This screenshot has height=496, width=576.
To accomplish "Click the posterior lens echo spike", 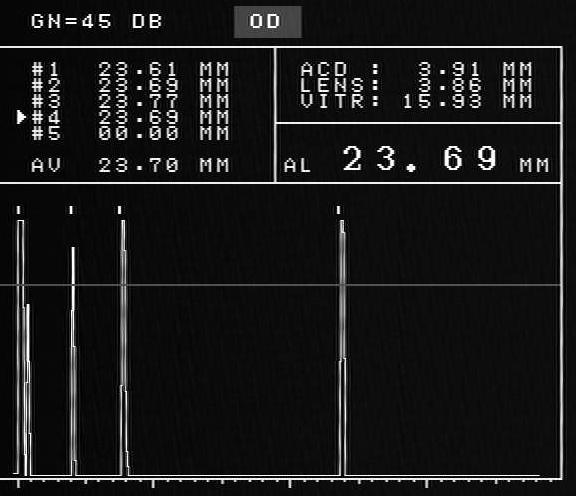I will coord(124,347).
